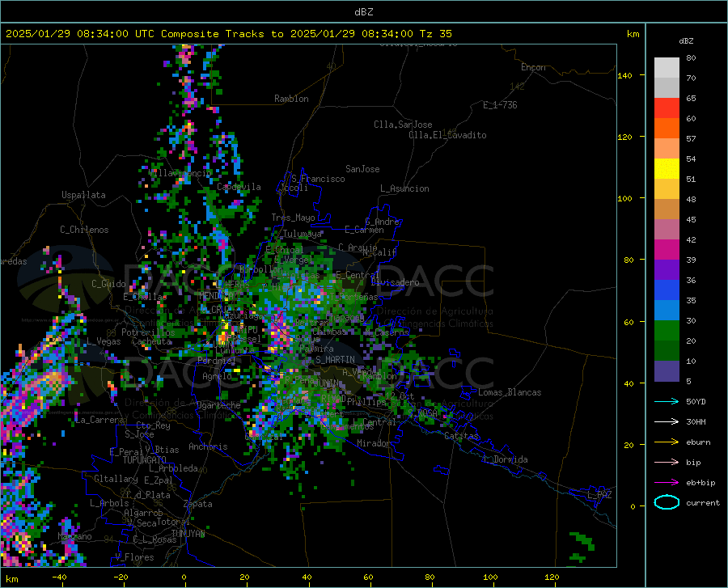Click the 30 dBZ light green swatch

click(667, 331)
